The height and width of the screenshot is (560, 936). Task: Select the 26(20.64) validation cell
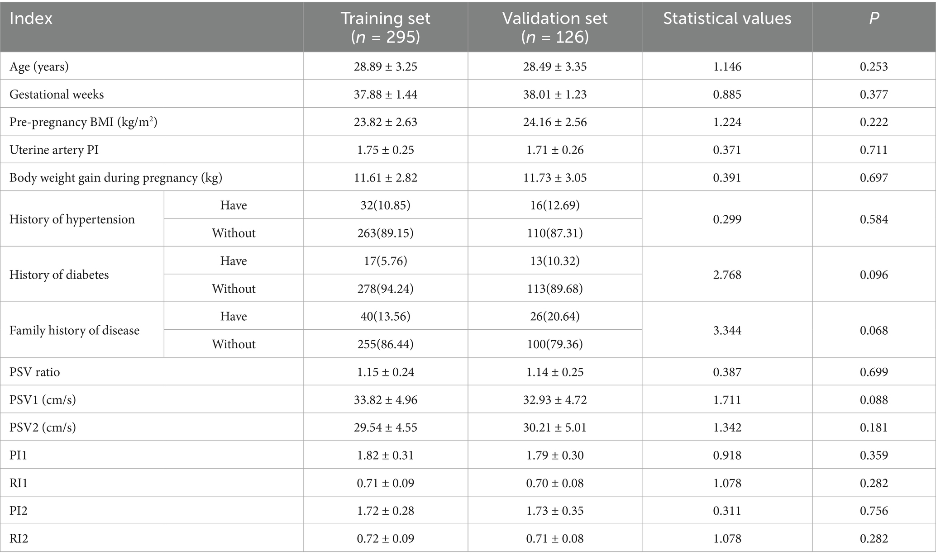coord(555,317)
